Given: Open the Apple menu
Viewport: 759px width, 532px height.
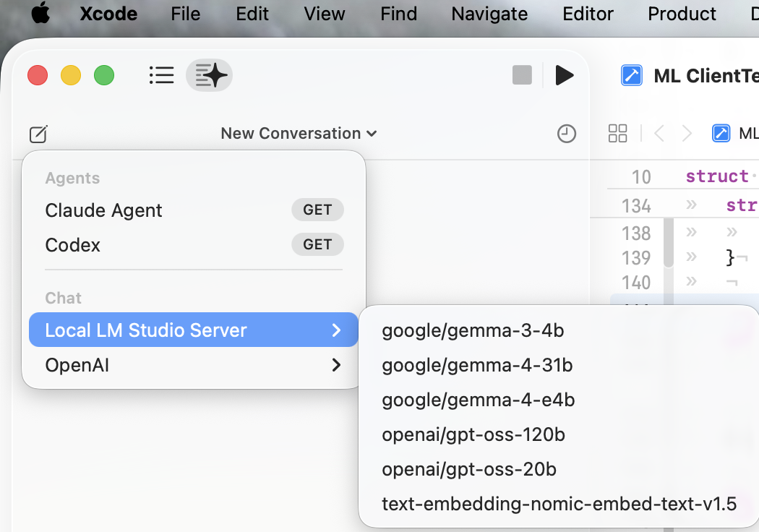Looking at the screenshot, I should click(x=40, y=14).
